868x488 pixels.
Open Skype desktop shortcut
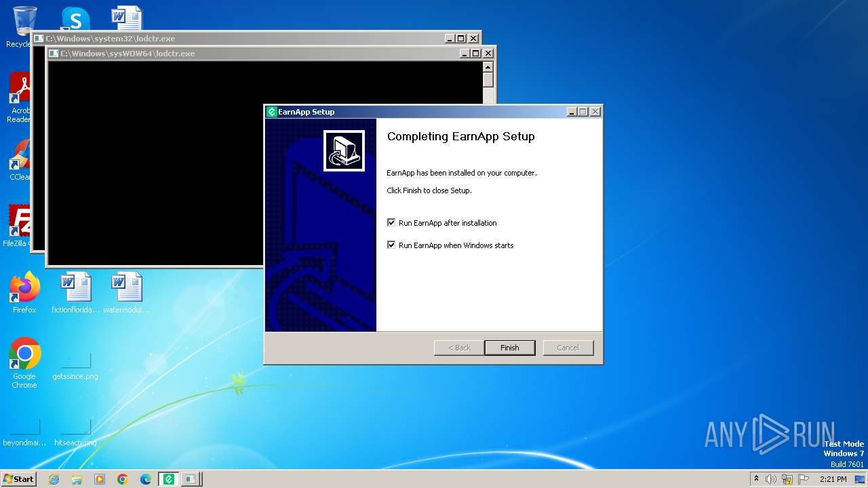[x=75, y=19]
